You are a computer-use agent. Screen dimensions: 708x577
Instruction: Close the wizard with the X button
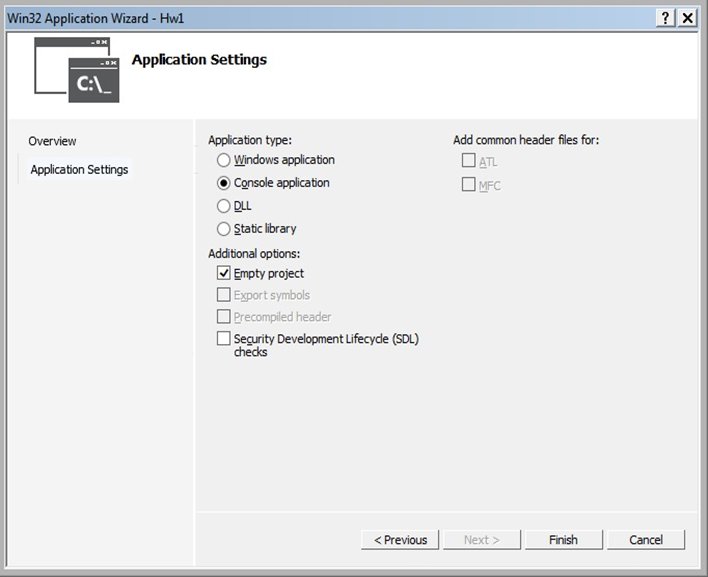pyautogui.click(x=687, y=18)
